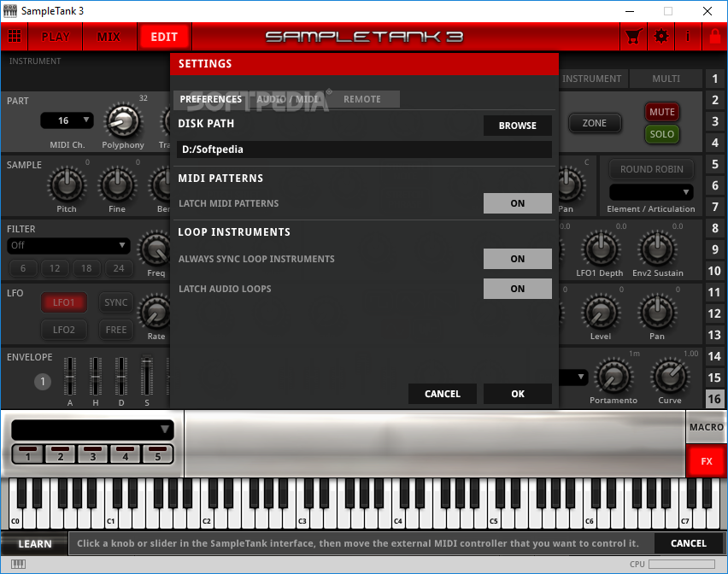
Task: Toggle LFO FREE mode
Action: click(115, 330)
